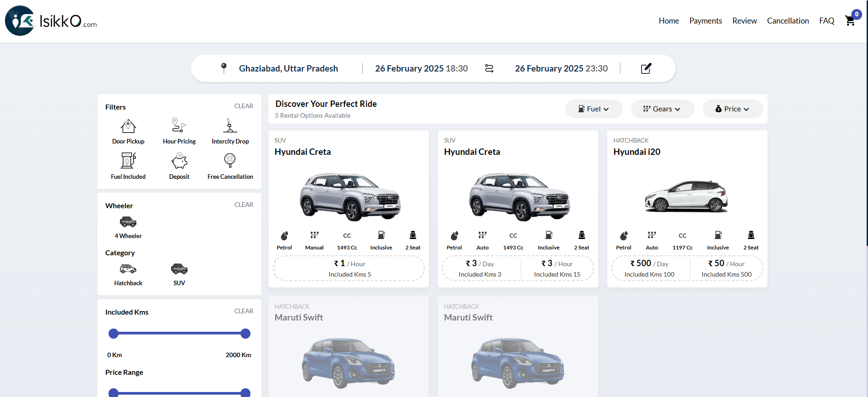The height and width of the screenshot is (397, 868).
Task: Click the Hyundai i20 car image
Action: 686,196
